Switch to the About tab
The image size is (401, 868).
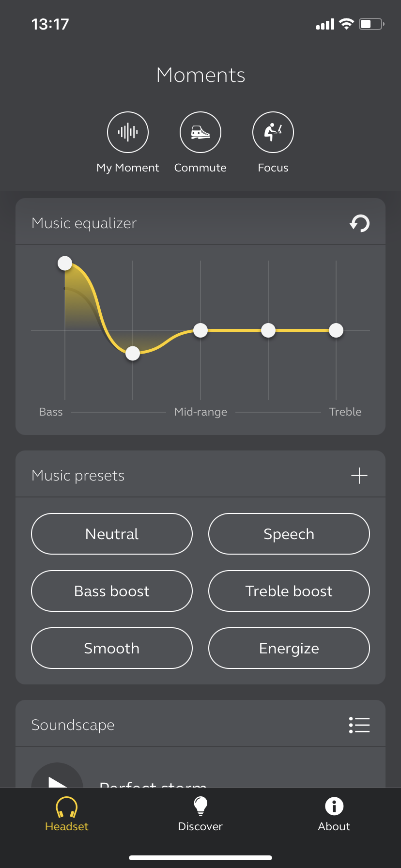334,814
